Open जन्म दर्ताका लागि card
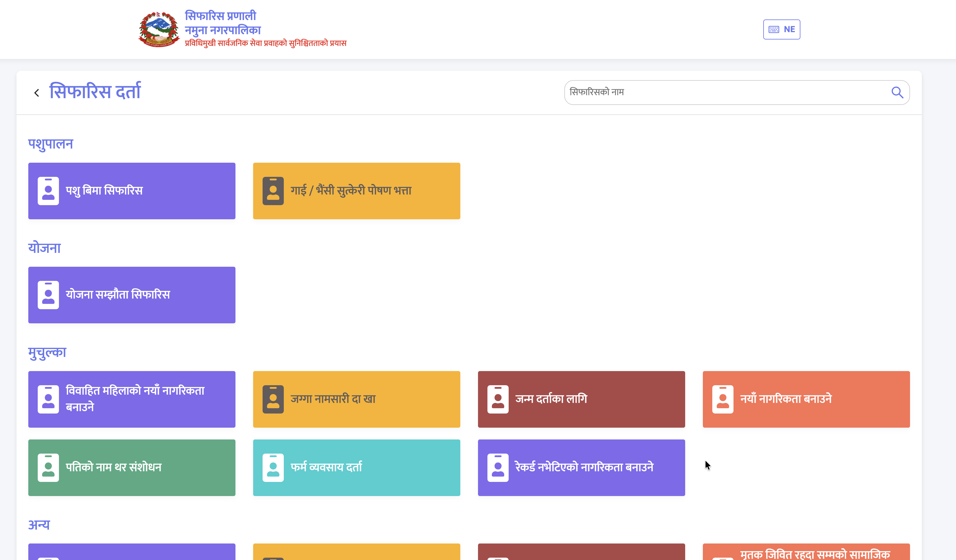The image size is (956, 560). (581, 399)
